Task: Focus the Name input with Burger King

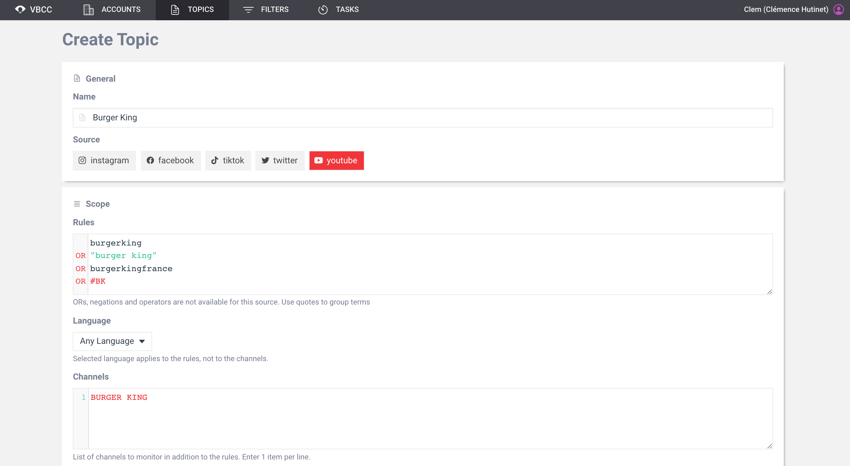Action: [423, 118]
